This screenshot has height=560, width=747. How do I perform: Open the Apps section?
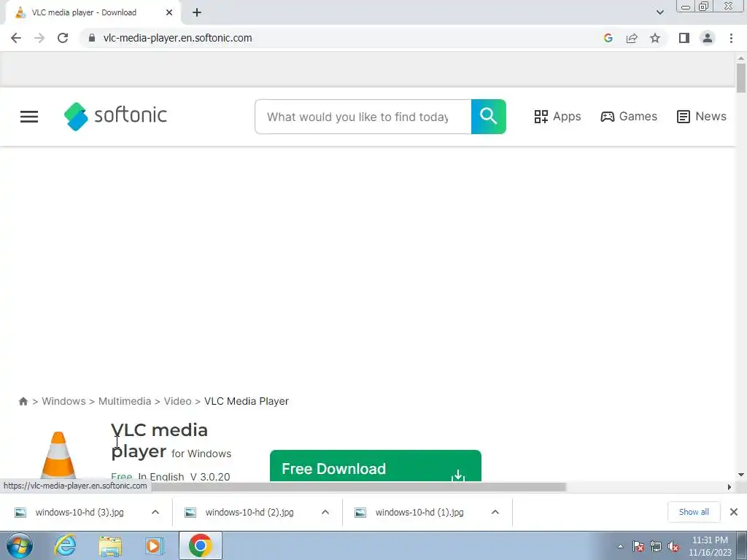point(557,117)
